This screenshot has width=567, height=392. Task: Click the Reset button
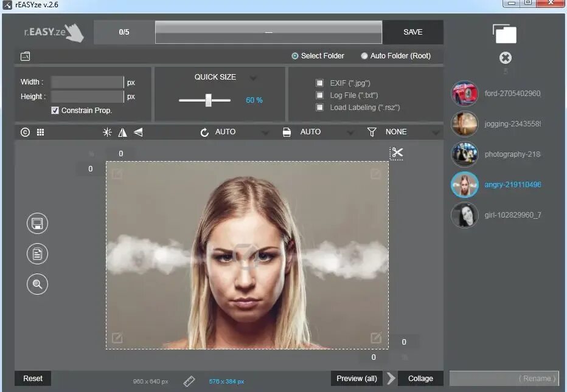(33, 378)
